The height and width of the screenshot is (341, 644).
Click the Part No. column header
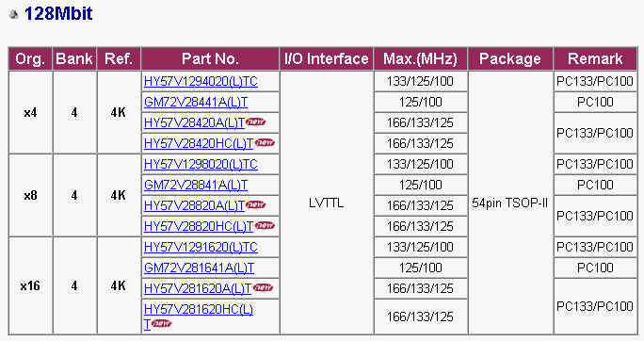click(210, 58)
